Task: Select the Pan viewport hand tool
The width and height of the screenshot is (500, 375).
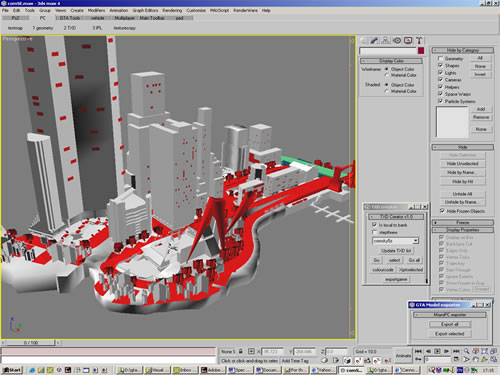Action: pos(475,360)
